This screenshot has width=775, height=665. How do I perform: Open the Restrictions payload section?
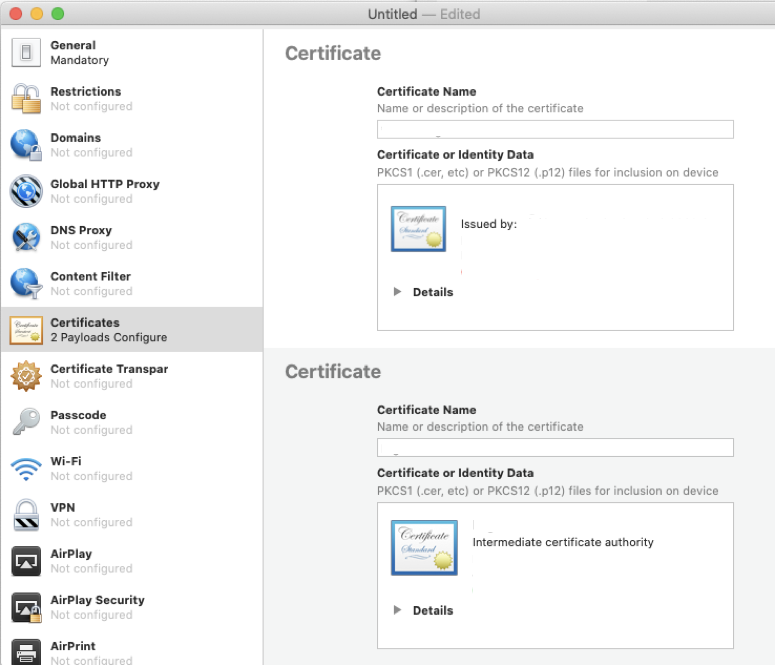pos(131,98)
